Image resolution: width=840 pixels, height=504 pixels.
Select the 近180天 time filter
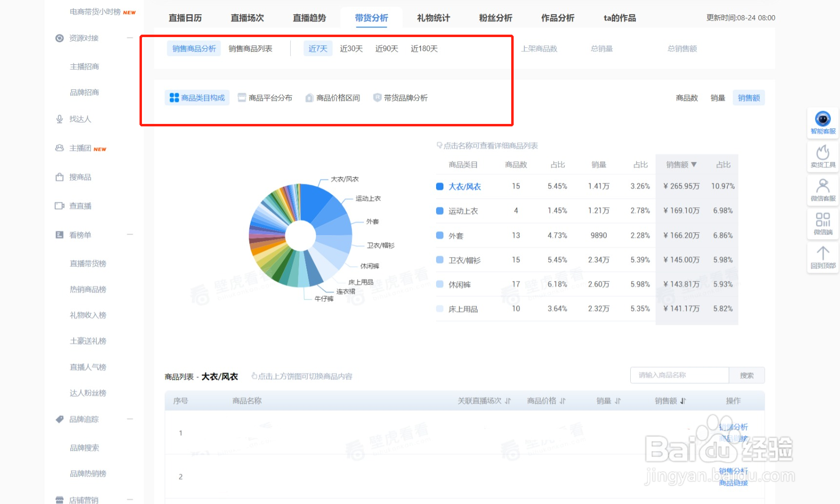coord(424,48)
